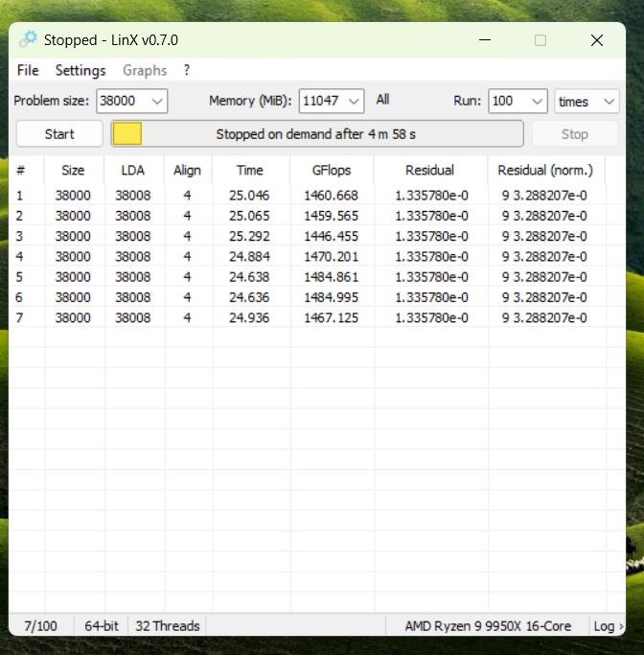Select GFlops value 1470.201
Viewport: 644px width, 655px height.
331,256
